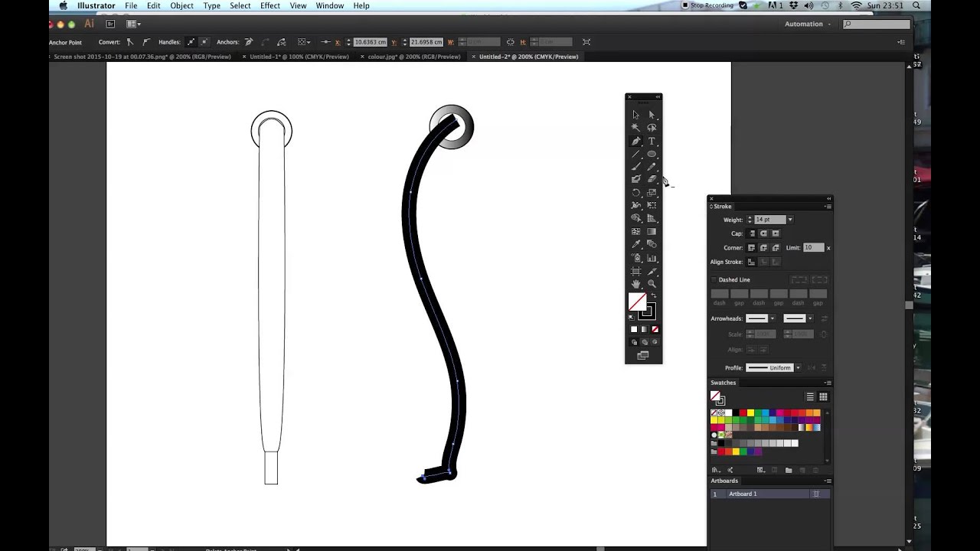Select the Scale tool

pyautogui.click(x=652, y=193)
